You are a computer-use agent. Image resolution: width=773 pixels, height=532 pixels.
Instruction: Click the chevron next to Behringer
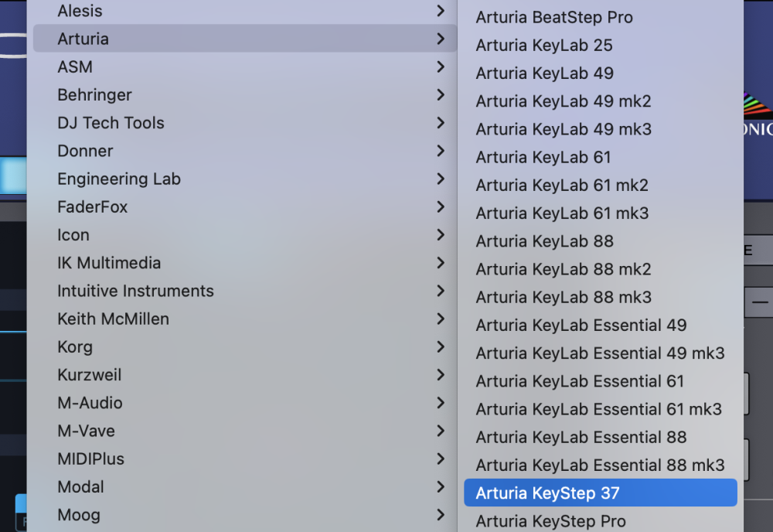440,95
